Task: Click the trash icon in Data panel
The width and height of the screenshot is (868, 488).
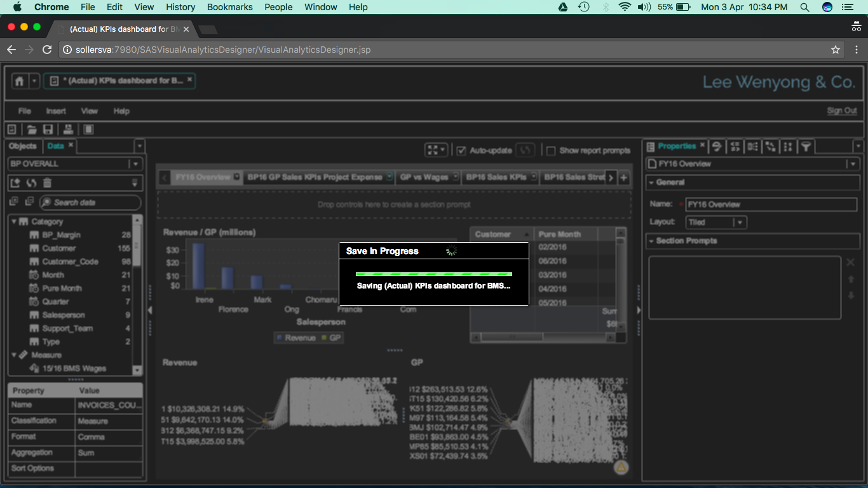Action: 47,183
